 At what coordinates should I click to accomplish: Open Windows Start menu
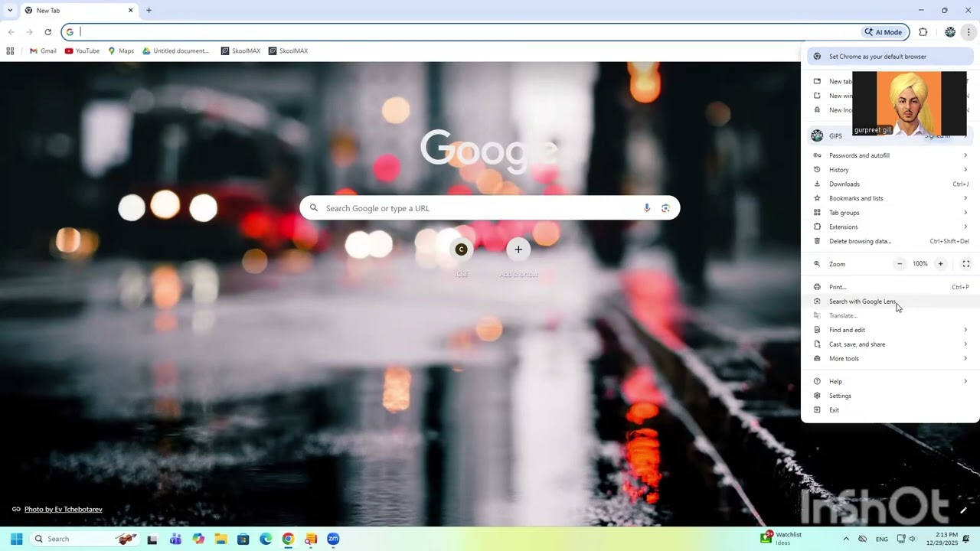point(16,539)
